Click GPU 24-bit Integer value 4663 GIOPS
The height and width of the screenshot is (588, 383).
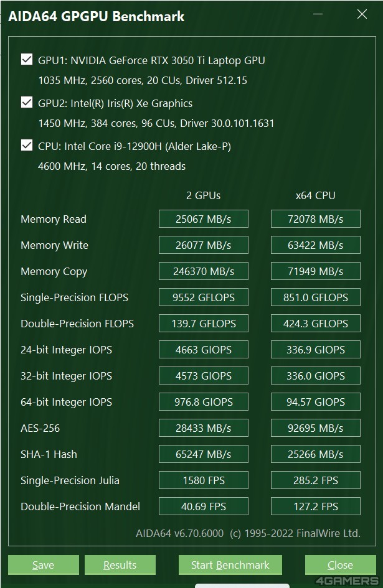(x=204, y=350)
